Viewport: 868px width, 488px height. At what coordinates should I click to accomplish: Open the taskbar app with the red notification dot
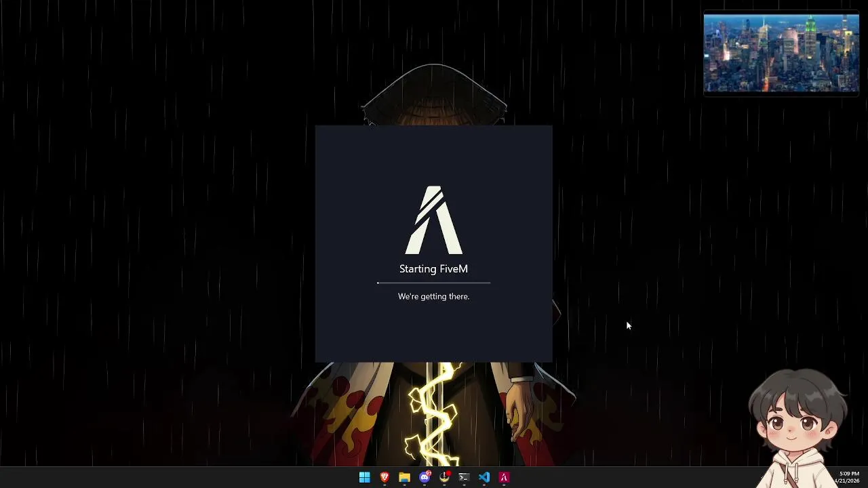coord(444,477)
